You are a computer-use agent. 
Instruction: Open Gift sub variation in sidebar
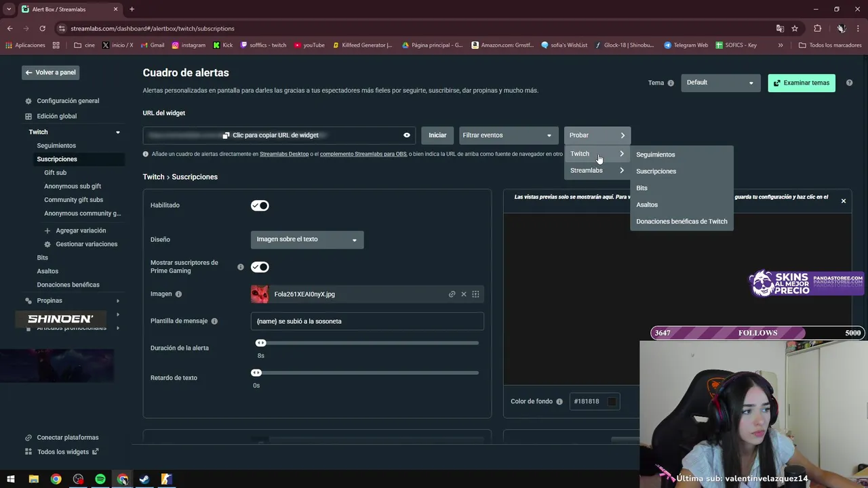pos(56,173)
